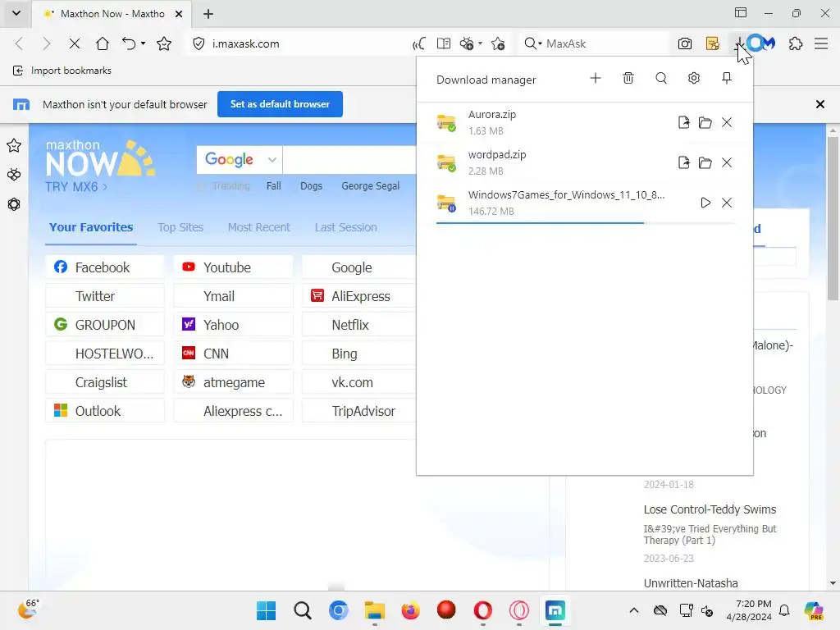The image size is (840, 630).
Task: Undo closed tab with the restore arrow
Action: point(129,43)
